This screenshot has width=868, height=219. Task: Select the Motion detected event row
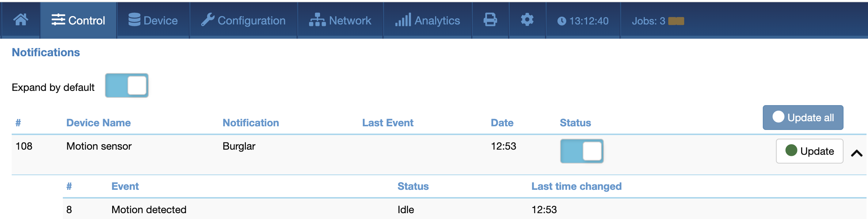[465, 209]
